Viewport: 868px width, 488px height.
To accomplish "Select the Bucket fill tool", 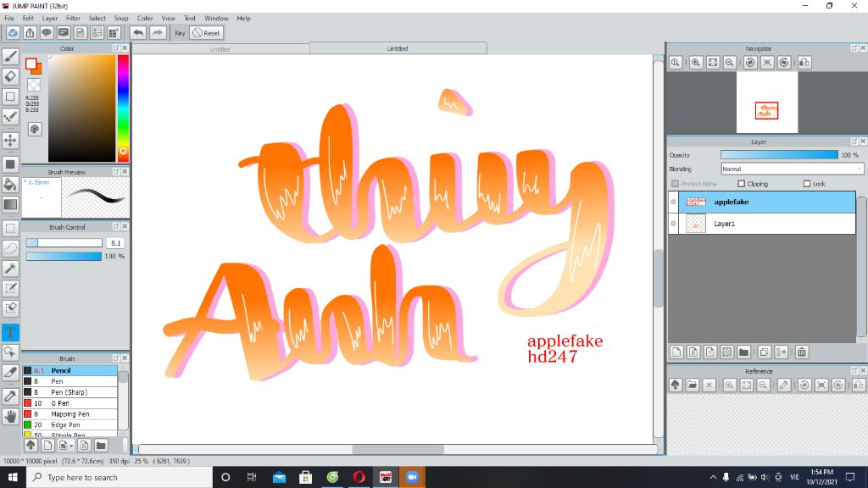I will (x=10, y=184).
